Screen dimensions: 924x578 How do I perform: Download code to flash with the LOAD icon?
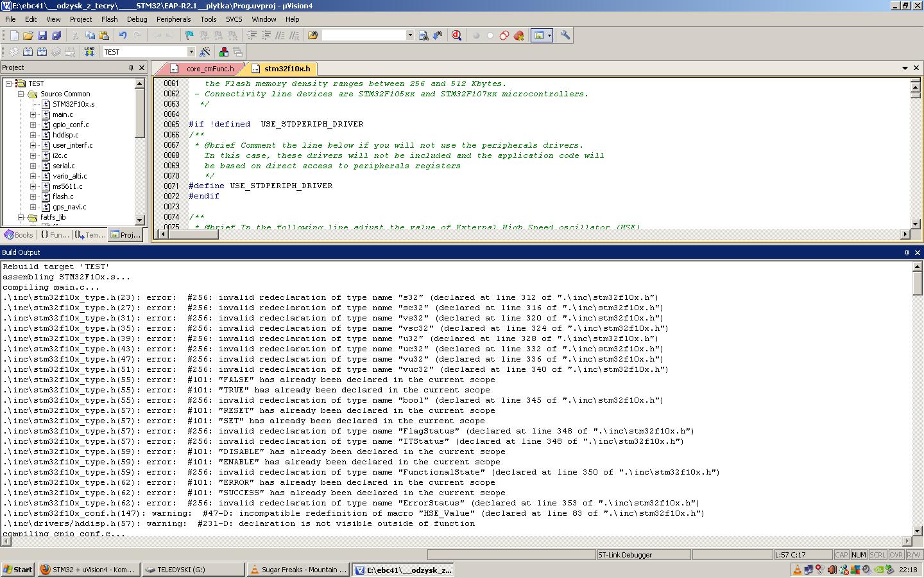(89, 51)
